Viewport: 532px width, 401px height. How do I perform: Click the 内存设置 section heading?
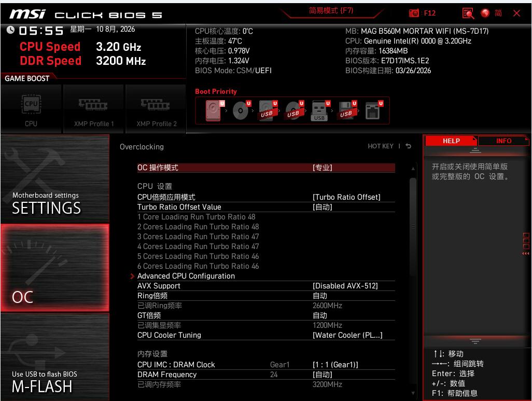[x=152, y=354]
